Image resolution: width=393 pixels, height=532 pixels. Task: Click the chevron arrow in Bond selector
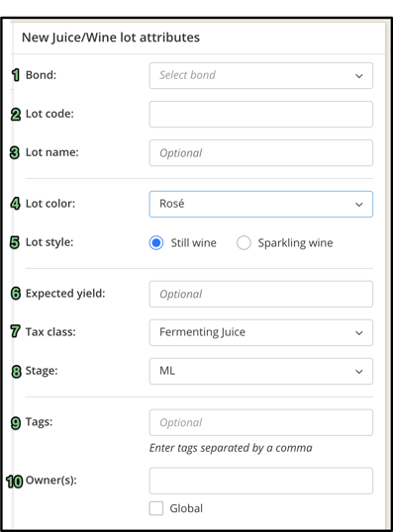pos(359,76)
